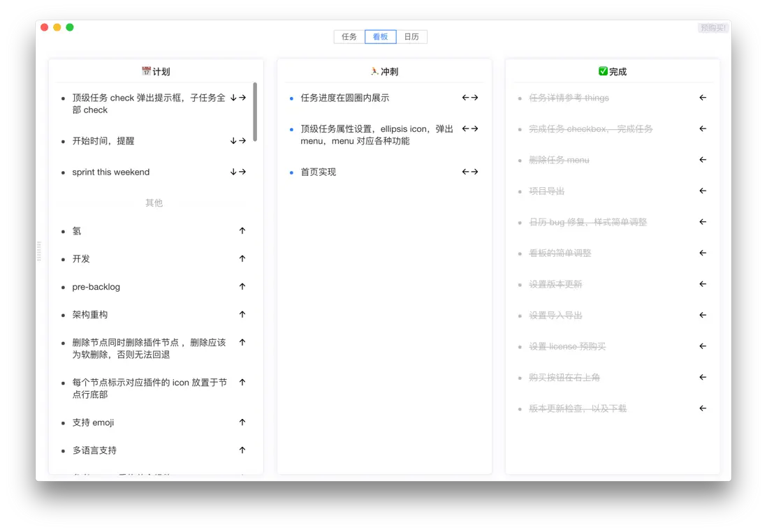Click the 计划 column header
This screenshot has height=532, width=767.
click(156, 71)
